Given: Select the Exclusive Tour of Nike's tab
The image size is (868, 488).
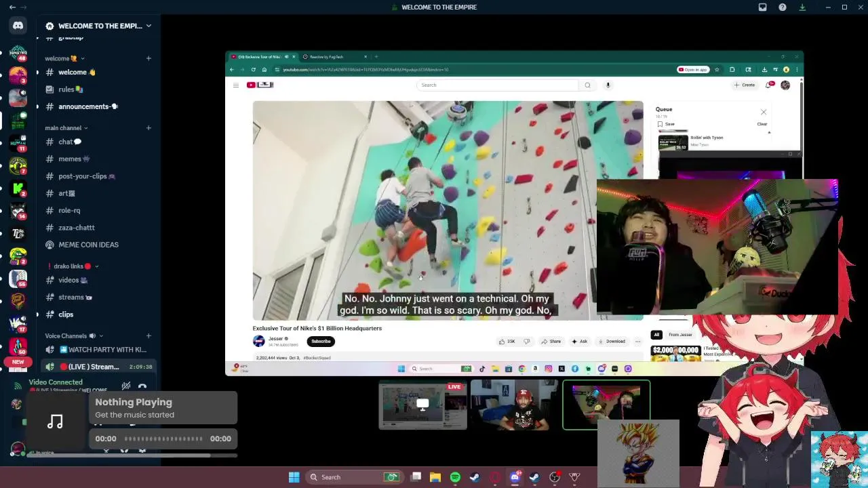Looking at the screenshot, I should (x=263, y=57).
